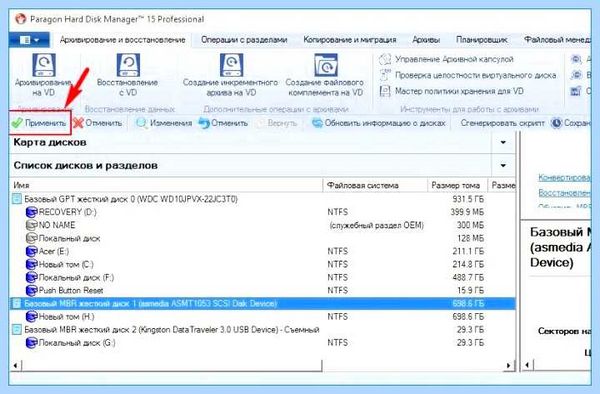This screenshot has height=394, width=600.
Task: Collapse the MBR disk 1 asmedia node
Action: pos(16,303)
